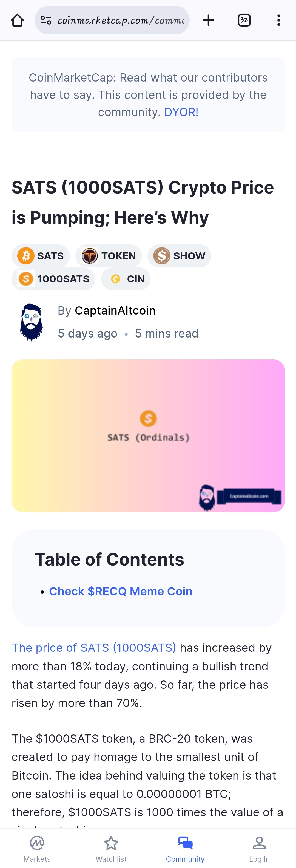The image size is (296, 868).
Task: Open site info icon in address bar
Action: coord(46,20)
